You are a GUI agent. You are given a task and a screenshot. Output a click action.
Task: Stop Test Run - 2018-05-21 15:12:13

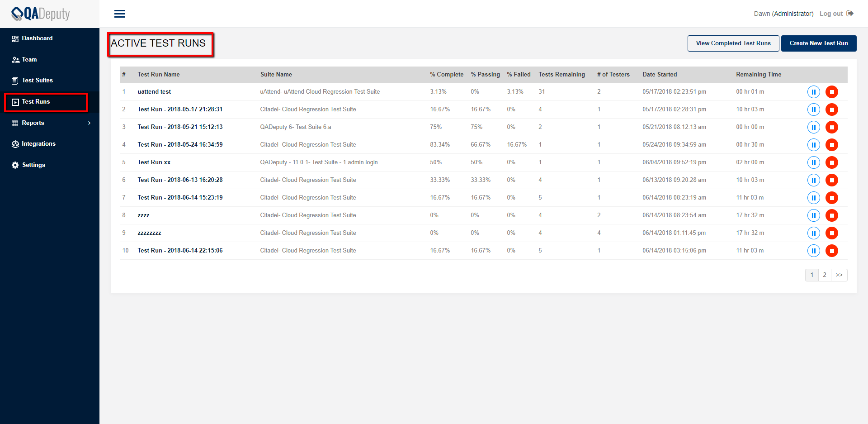(x=832, y=127)
